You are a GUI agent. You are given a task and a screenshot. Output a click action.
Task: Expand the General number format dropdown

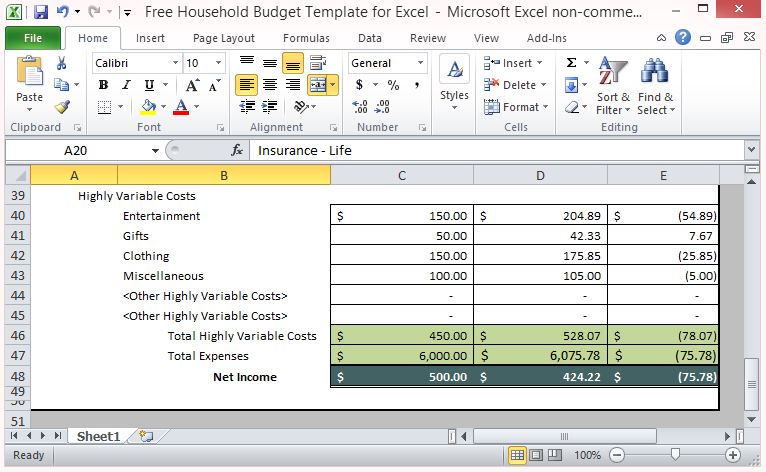tap(420, 63)
